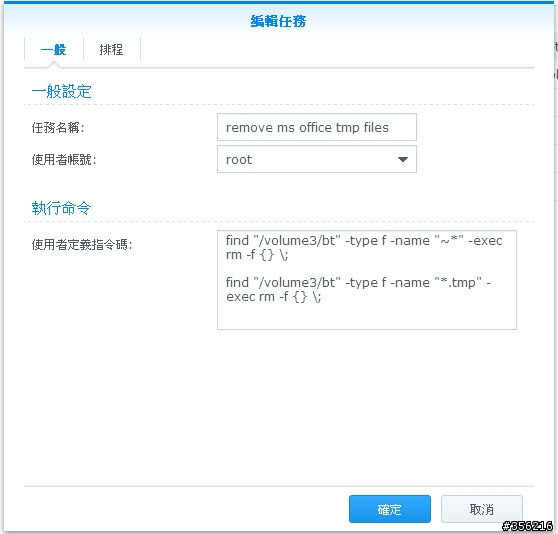Open the 使用者帳號 root dropdown
Viewport: 558px width, 534px height.
(x=317, y=159)
